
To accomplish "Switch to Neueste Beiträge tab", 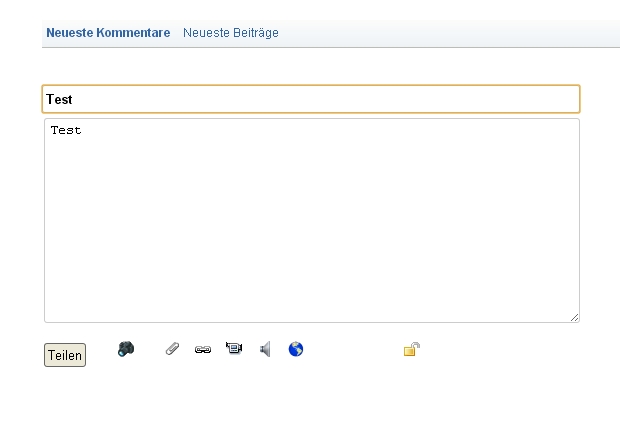I will tap(231, 32).
